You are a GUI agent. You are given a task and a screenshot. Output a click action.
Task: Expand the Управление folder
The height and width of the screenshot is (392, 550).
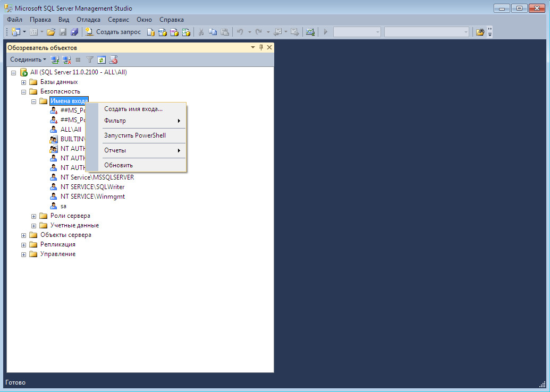(x=23, y=254)
